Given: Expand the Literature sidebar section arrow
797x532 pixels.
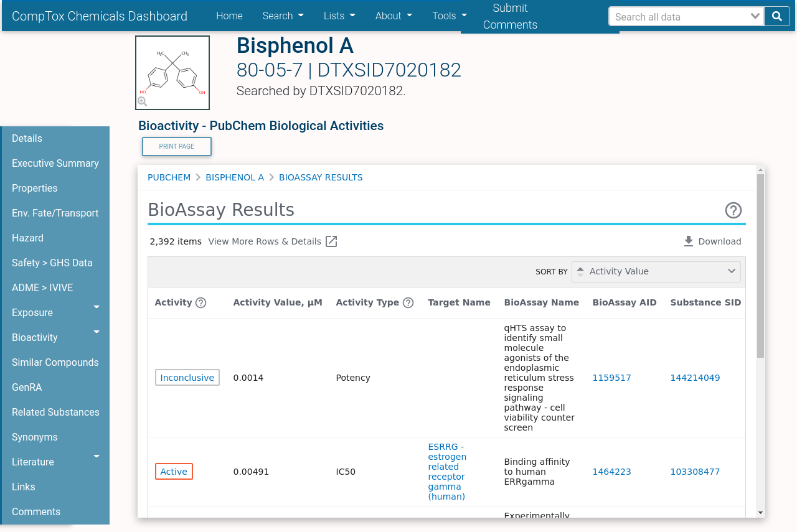Looking at the screenshot, I should (x=97, y=456).
